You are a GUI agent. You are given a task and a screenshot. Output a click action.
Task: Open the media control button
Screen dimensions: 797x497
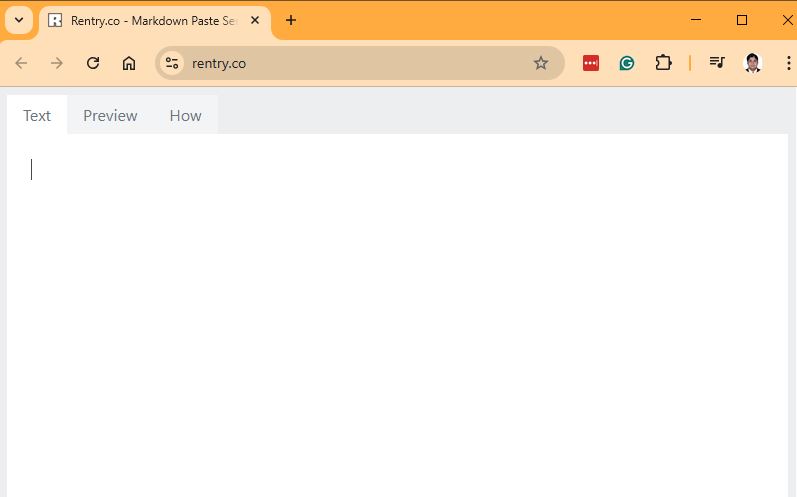pyautogui.click(x=717, y=63)
